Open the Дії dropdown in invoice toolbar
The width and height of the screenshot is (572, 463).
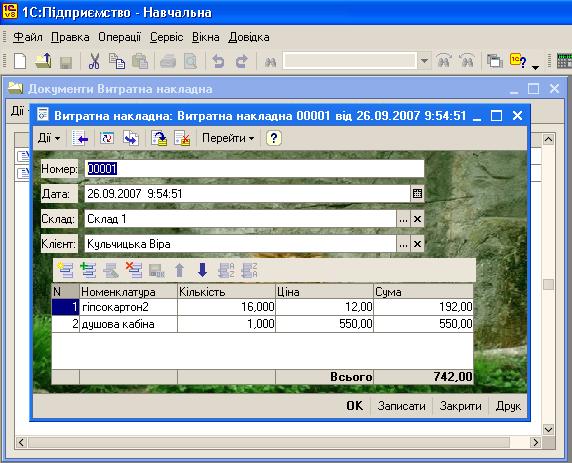click(49, 138)
